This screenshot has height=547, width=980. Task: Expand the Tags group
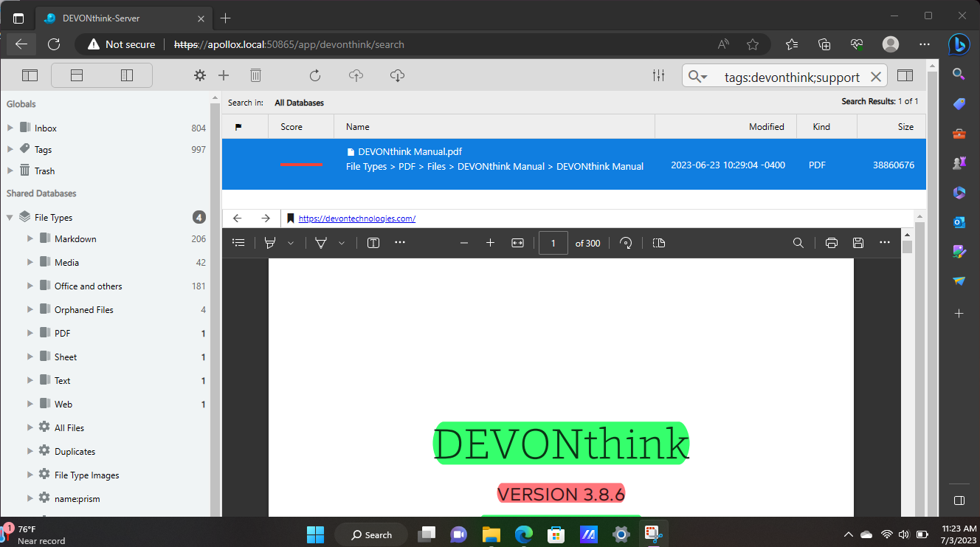tap(10, 149)
